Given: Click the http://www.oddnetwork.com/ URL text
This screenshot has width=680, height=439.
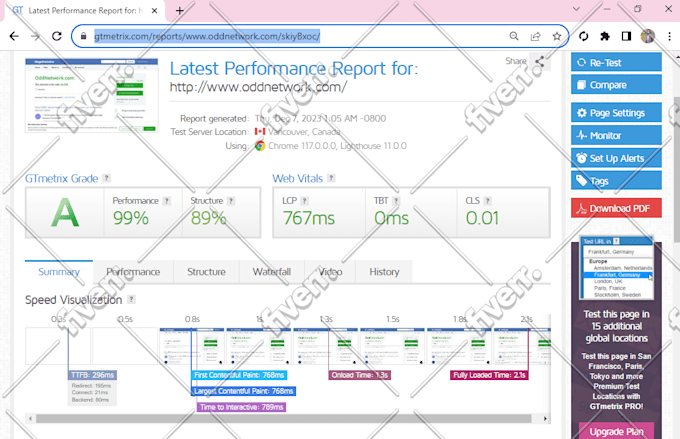Looking at the screenshot, I should coord(258,87).
